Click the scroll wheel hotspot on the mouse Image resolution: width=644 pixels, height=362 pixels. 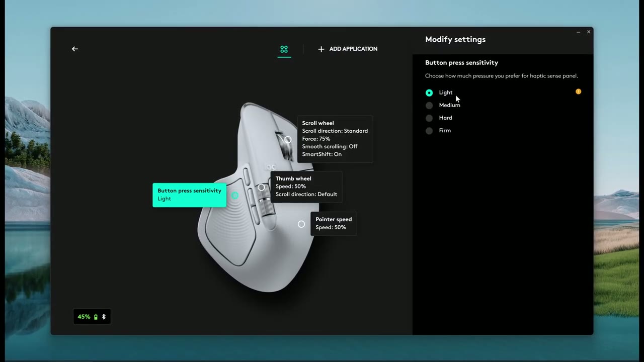click(287, 139)
